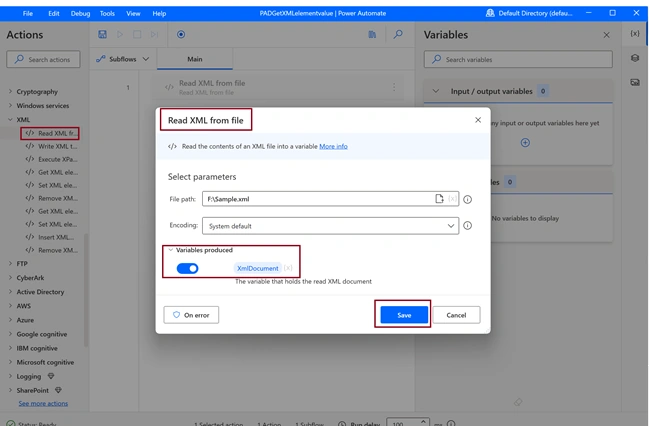The image size is (650, 426).
Task: Click the Encoding info icon
Action: pyautogui.click(x=467, y=226)
